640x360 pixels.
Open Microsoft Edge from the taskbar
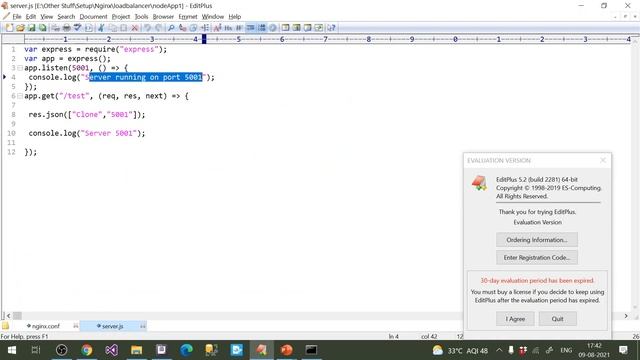(x=187, y=350)
